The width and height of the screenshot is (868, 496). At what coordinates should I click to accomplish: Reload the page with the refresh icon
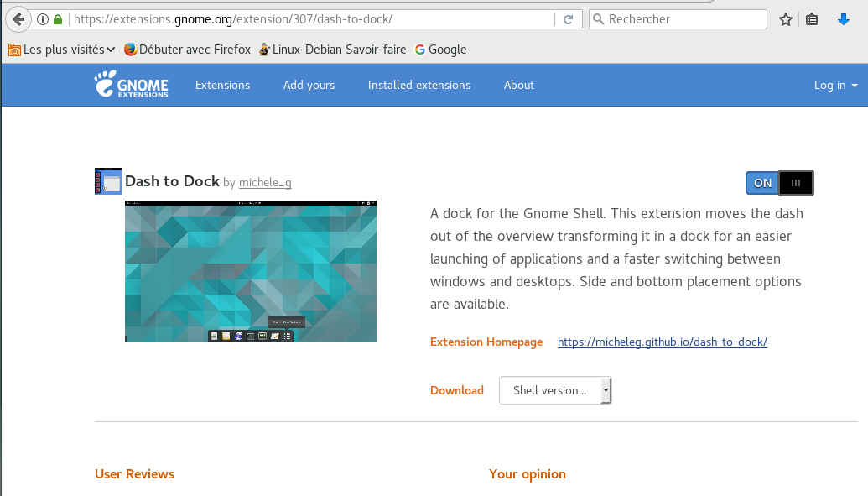pos(568,19)
